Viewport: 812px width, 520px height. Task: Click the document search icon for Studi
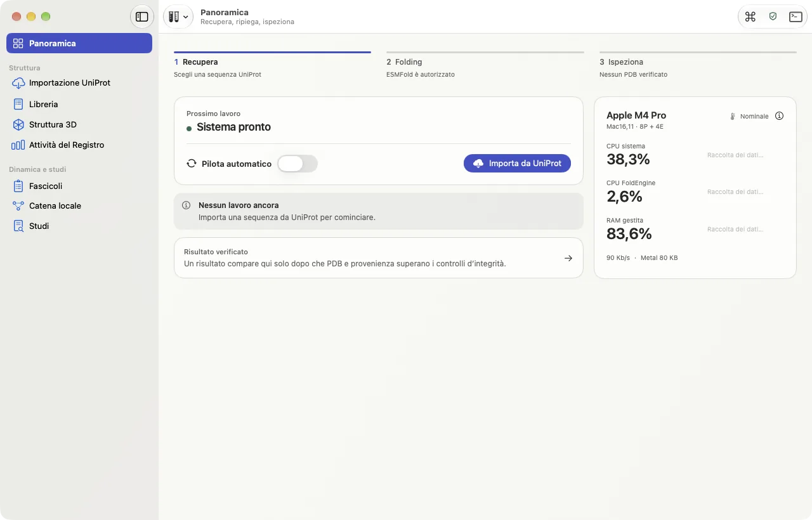coord(18,226)
